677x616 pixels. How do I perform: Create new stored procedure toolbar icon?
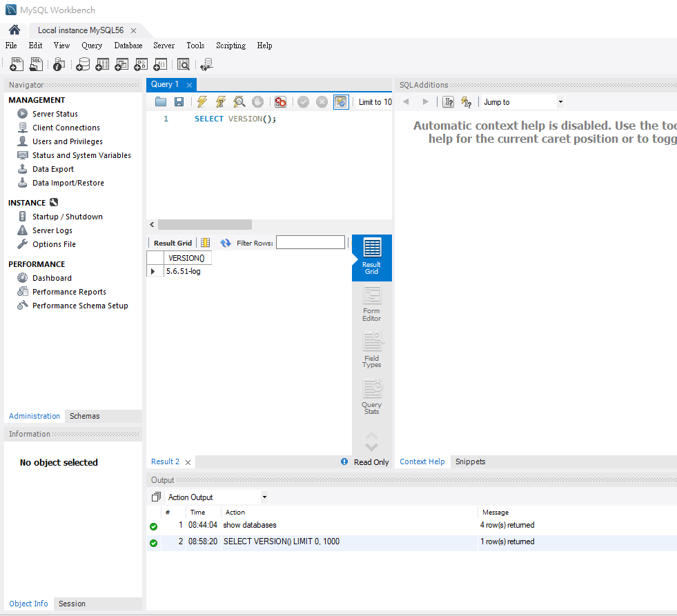(141, 64)
